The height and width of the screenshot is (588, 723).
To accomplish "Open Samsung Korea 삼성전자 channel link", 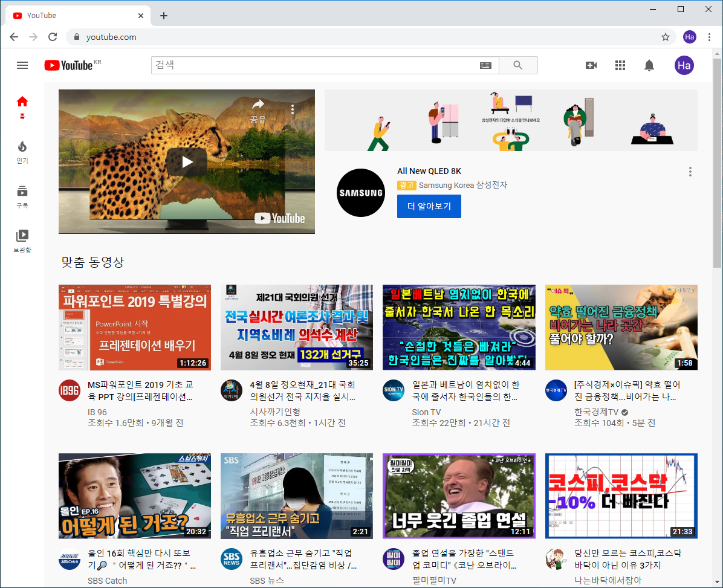I will (x=463, y=186).
